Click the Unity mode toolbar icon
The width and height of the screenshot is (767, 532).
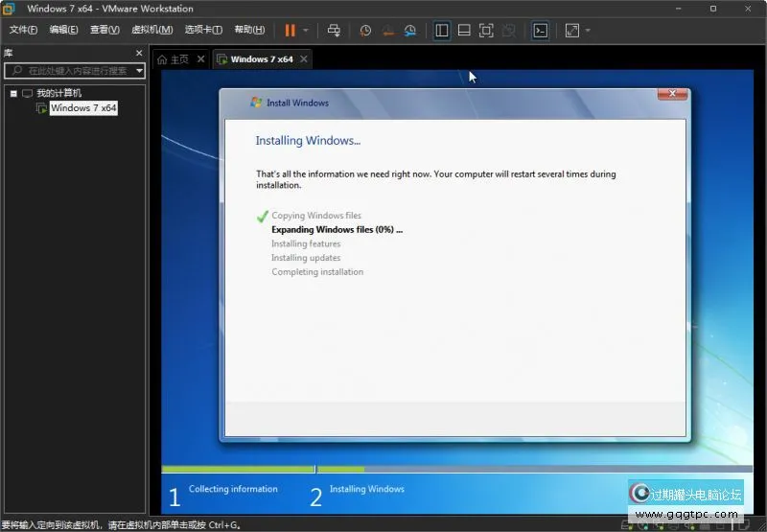(x=508, y=31)
